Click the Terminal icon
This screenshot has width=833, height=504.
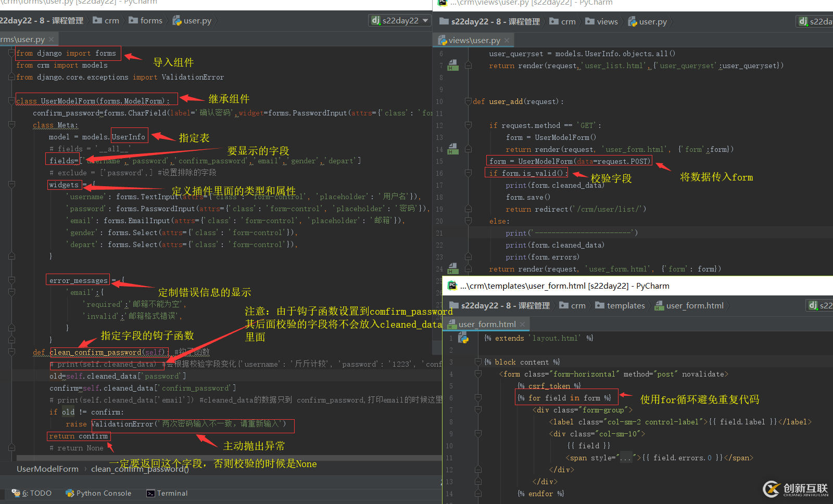click(x=150, y=493)
